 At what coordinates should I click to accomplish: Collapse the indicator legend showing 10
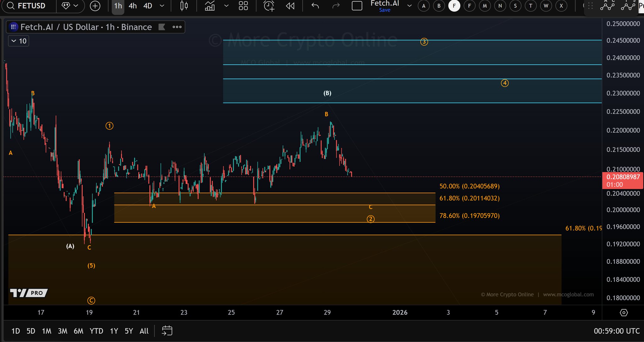[14, 41]
